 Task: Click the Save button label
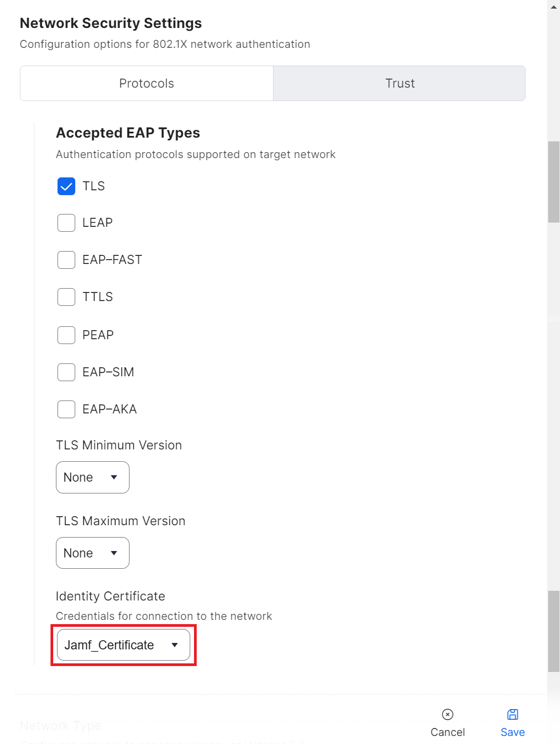pos(513,732)
